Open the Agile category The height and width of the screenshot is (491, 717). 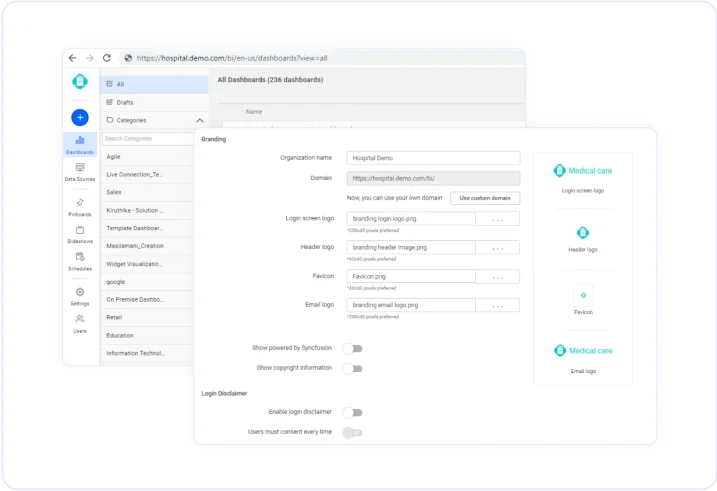pyautogui.click(x=146, y=157)
